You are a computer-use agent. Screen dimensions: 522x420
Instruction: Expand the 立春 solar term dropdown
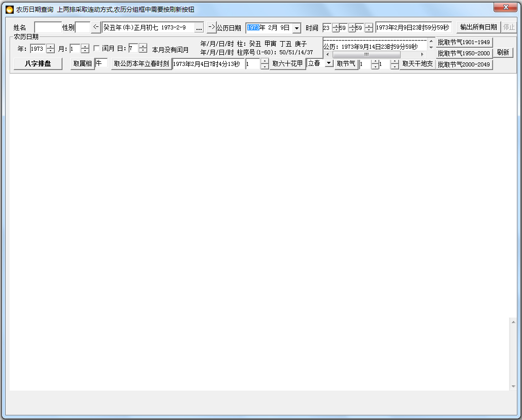click(329, 63)
